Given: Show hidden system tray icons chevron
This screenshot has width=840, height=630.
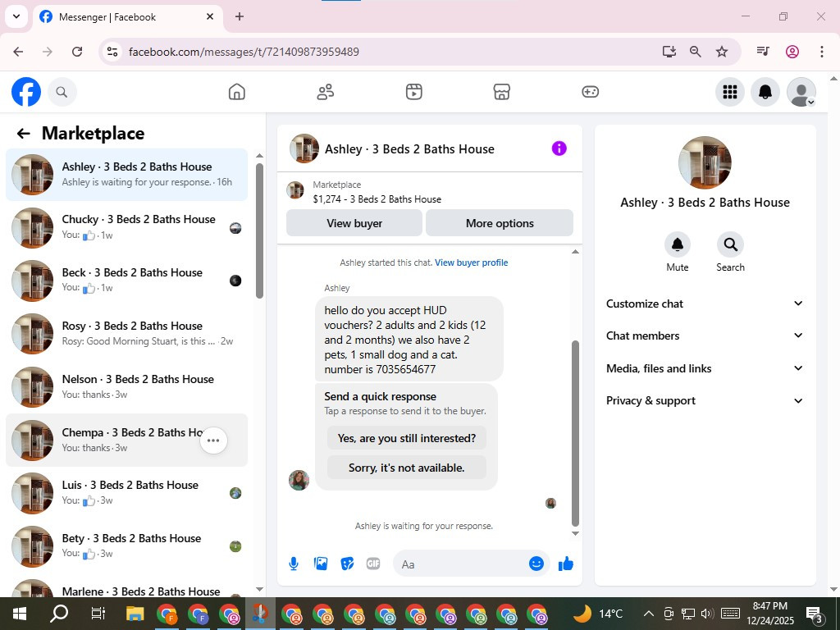Looking at the screenshot, I should coord(648,614).
